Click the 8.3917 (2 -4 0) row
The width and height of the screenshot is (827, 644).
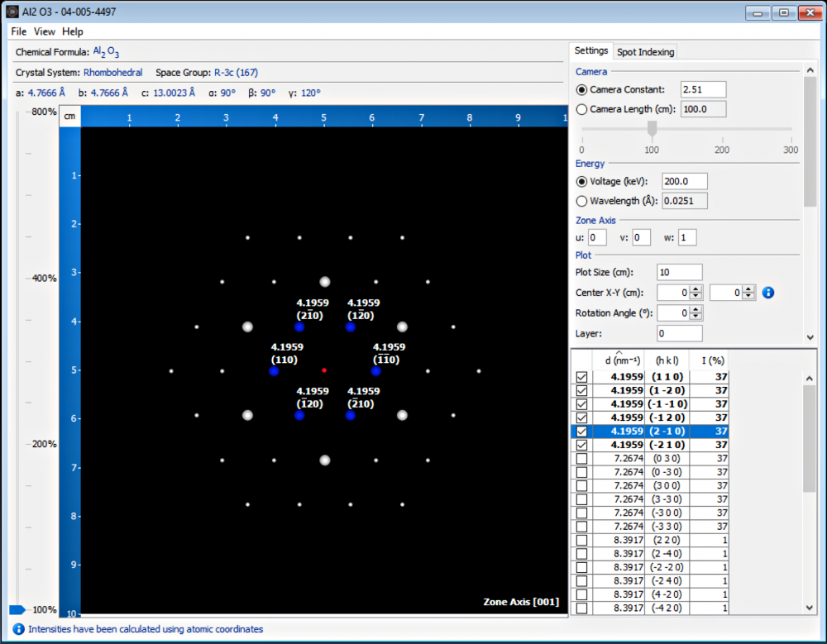coord(650,554)
